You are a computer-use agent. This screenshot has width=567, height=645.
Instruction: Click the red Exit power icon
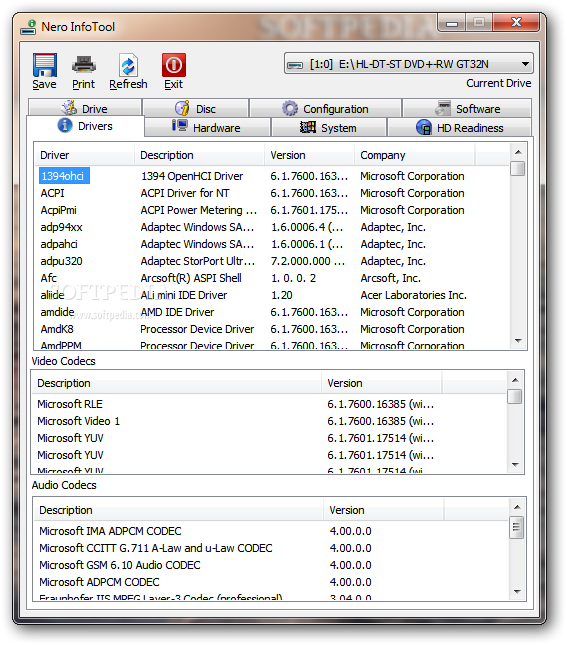coord(174,65)
